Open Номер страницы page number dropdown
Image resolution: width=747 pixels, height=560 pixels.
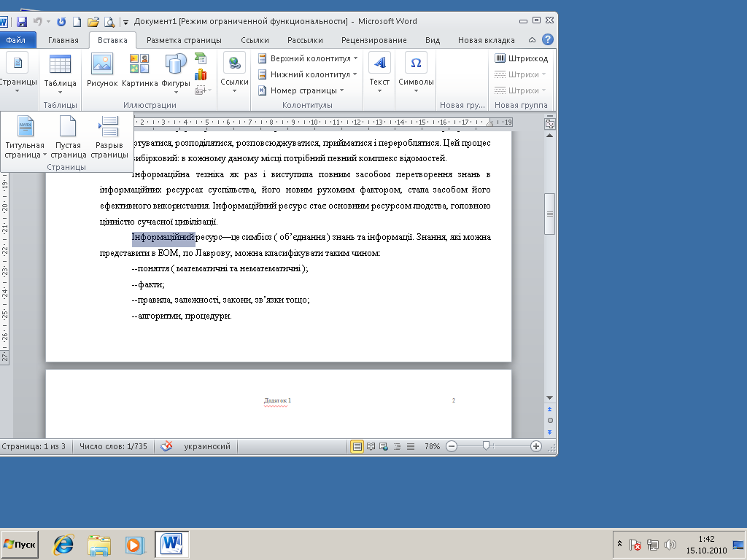[x=301, y=90]
